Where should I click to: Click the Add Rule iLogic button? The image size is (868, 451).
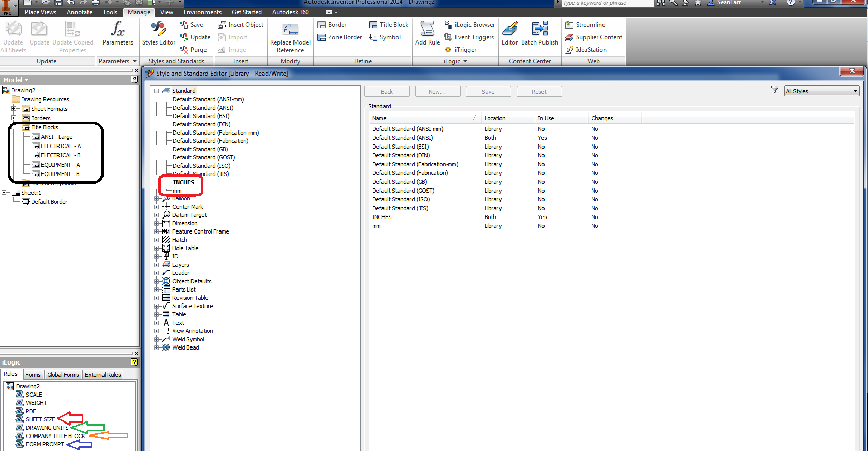click(428, 33)
